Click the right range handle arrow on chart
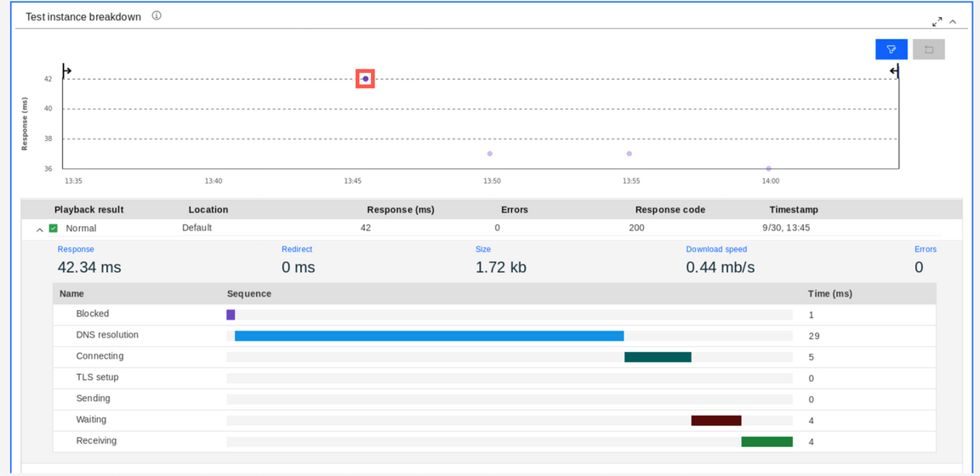The image size is (980, 476). (x=894, y=71)
